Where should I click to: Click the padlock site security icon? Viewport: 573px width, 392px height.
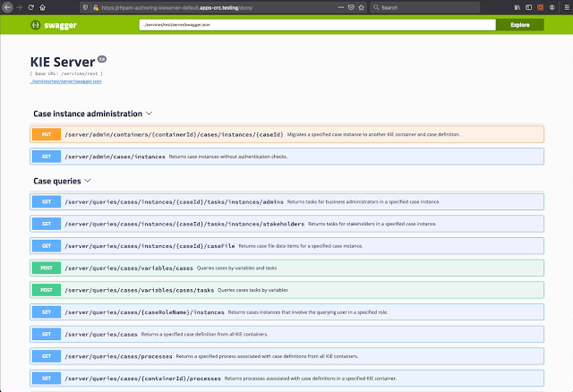coord(96,7)
